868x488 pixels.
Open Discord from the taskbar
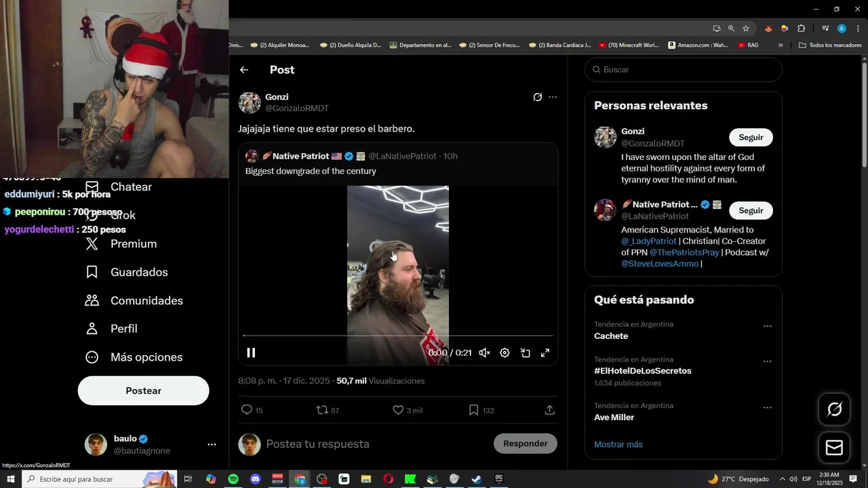(x=256, y=479)
